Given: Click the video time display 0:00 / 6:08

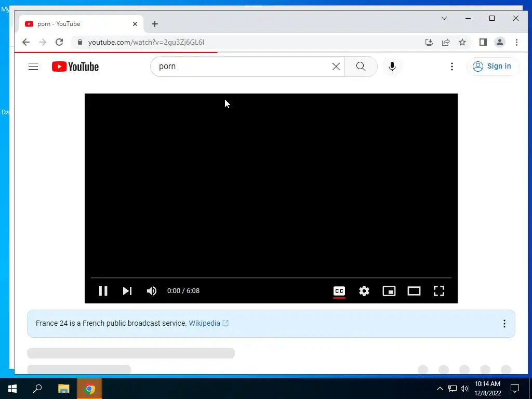Looking at the screenshot, I should coord(183,291).
